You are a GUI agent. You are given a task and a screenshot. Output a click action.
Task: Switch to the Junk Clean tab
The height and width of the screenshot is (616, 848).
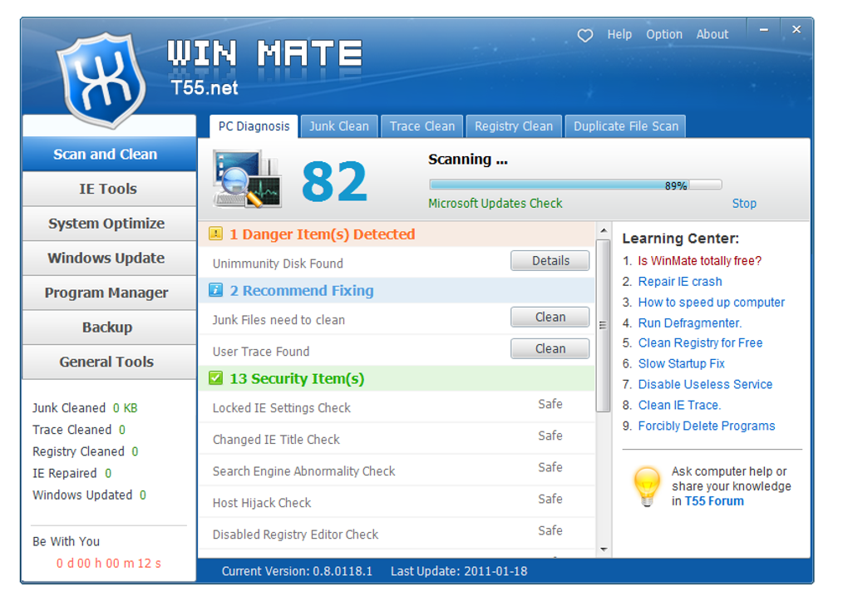tap(339, 126)
